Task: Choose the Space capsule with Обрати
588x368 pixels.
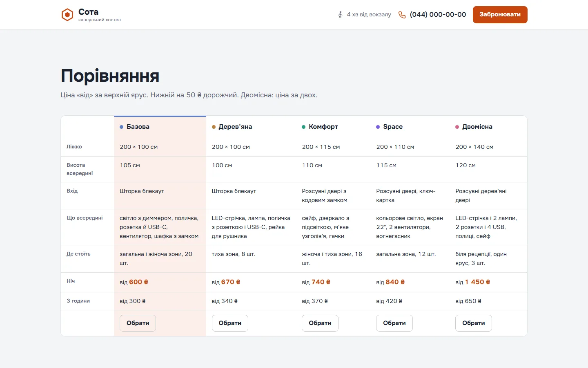Action: pyautogui.click(x=394, y=323)
